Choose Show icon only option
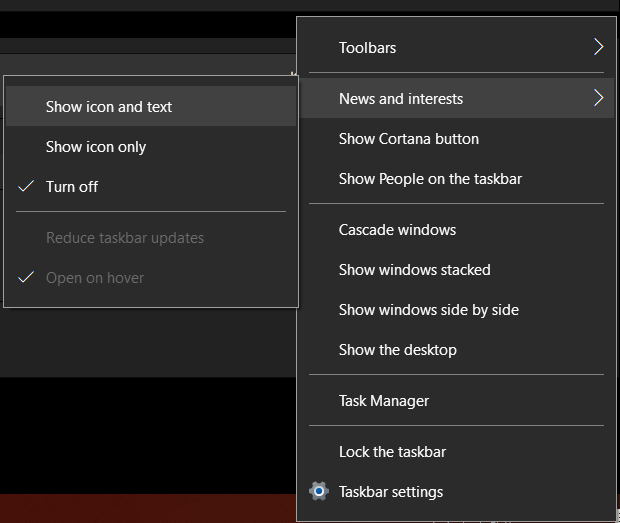Image resolution: width=620 pixels, height=523 pixels. click(x=96, y=147)
